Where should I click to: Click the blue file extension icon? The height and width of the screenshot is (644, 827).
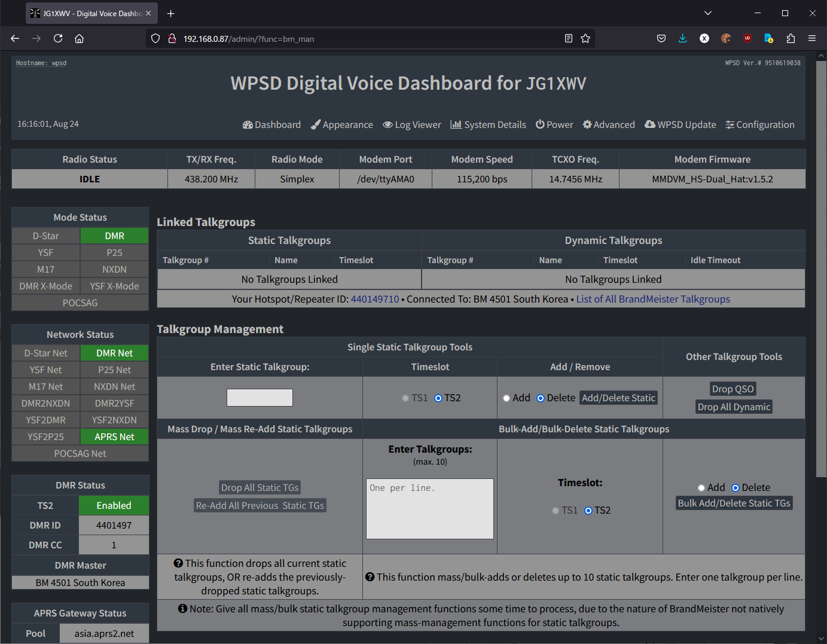pos(769,38)
